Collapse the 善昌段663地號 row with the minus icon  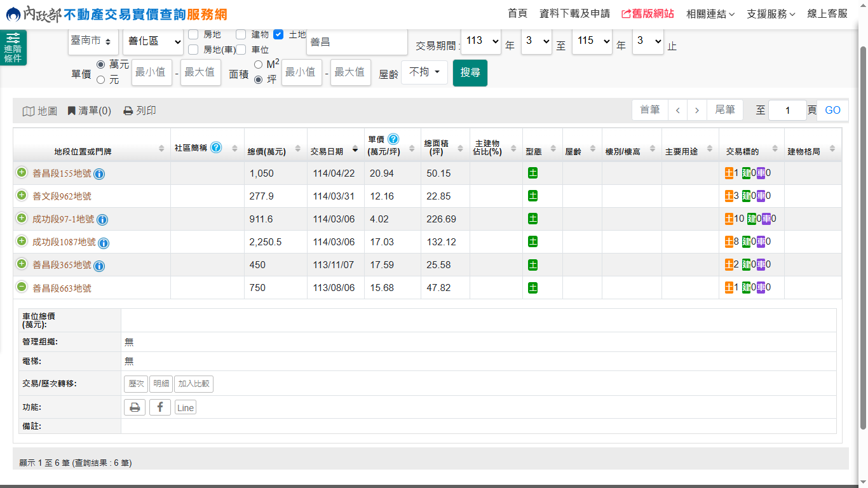tap(22, 287)
